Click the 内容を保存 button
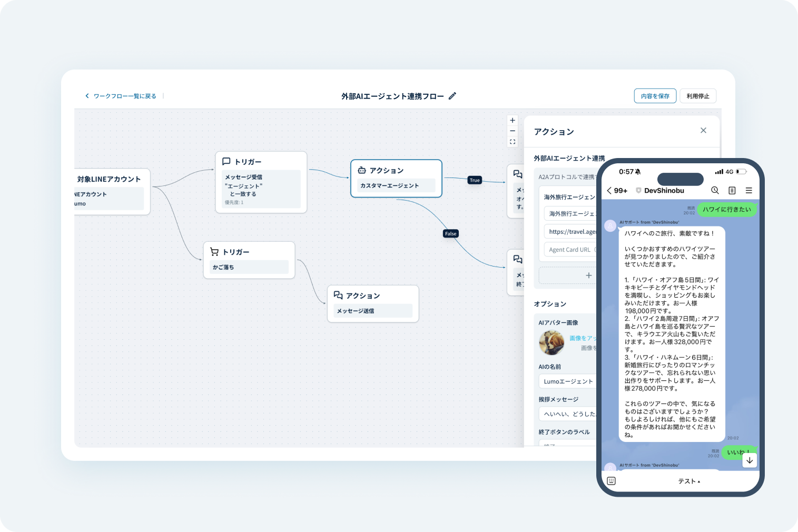Image resolution: width=798 pixels, height=532 pixels. (655, 95)
